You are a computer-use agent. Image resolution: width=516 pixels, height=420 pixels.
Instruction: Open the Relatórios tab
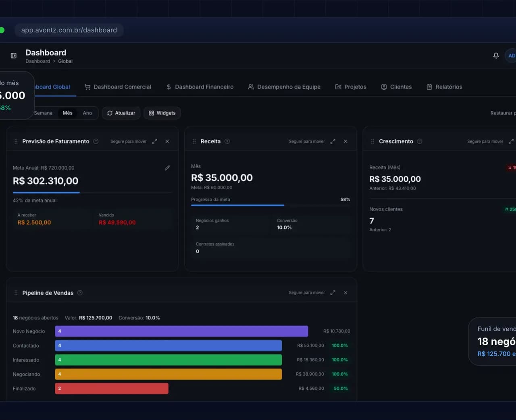coord(444,87)
